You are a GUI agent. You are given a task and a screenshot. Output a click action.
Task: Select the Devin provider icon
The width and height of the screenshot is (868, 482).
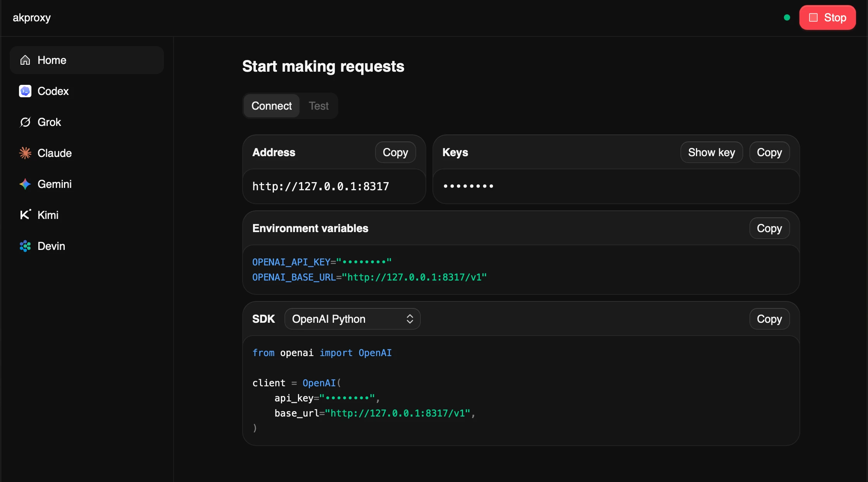[25, 246]
